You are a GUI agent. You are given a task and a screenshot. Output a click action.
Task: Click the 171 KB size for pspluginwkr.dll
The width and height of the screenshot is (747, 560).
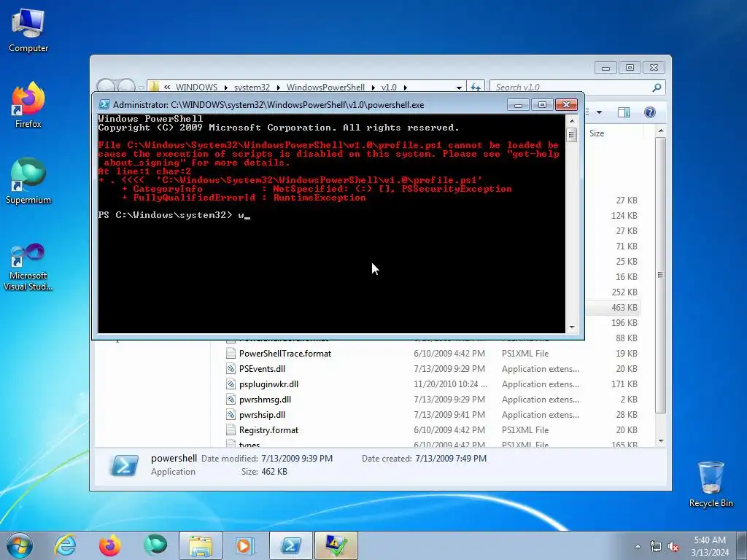pos(624,384)
